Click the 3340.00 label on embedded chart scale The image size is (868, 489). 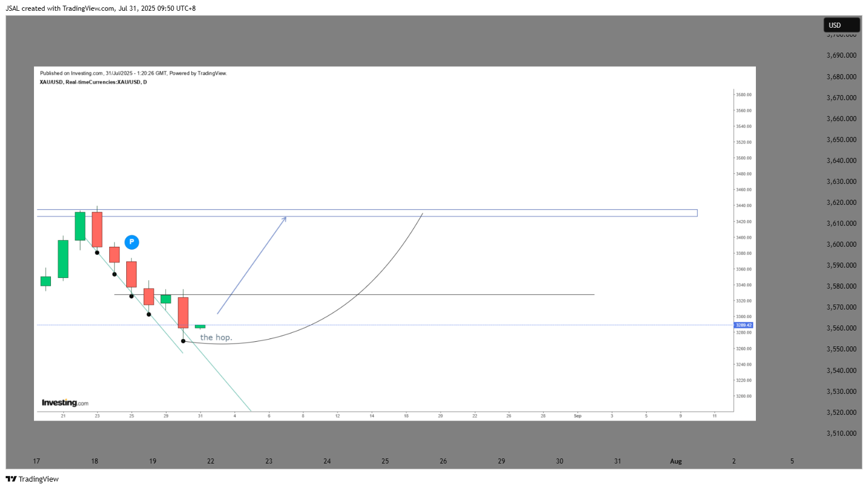744,285
